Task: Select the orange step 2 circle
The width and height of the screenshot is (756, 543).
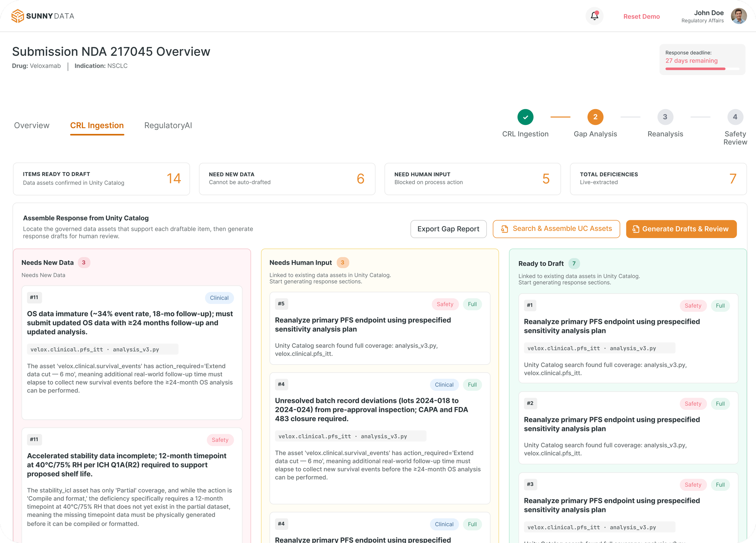Action: 595,117
